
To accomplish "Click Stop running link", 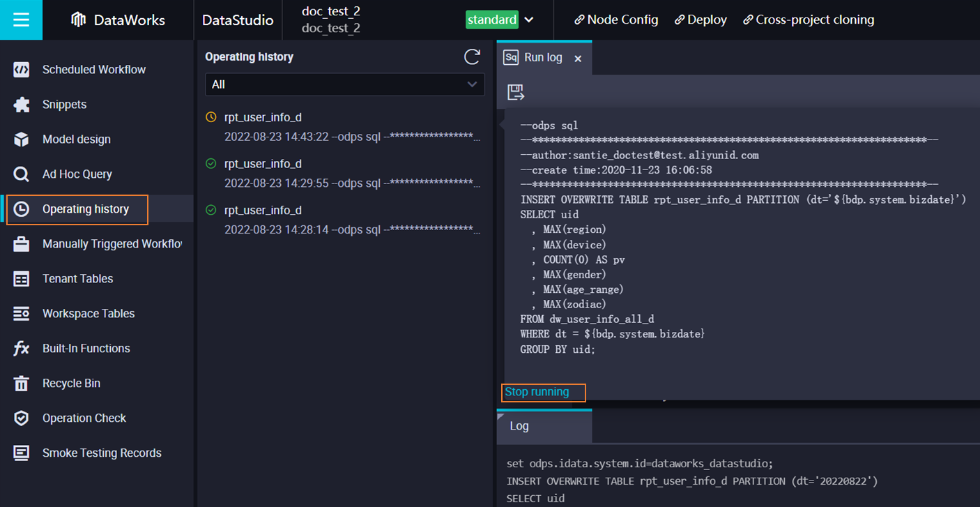I will coord(537,392).
